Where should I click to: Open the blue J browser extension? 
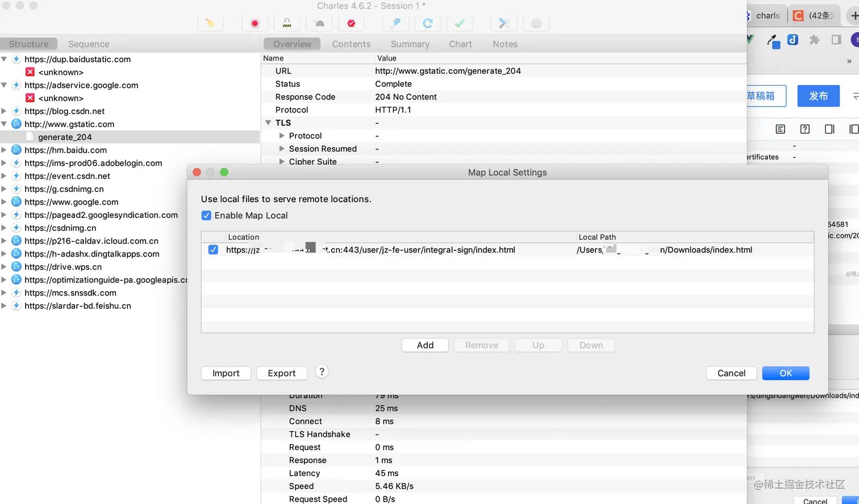tap(793, 40)
